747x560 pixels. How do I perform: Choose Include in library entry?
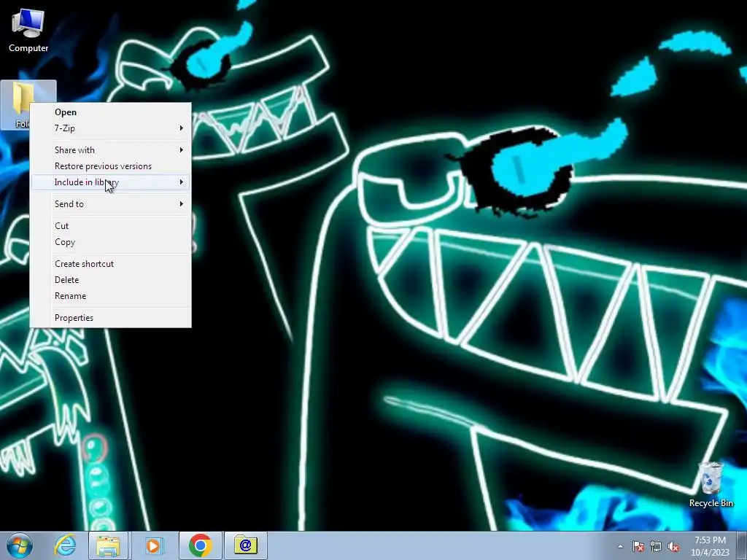coord(111,182)
